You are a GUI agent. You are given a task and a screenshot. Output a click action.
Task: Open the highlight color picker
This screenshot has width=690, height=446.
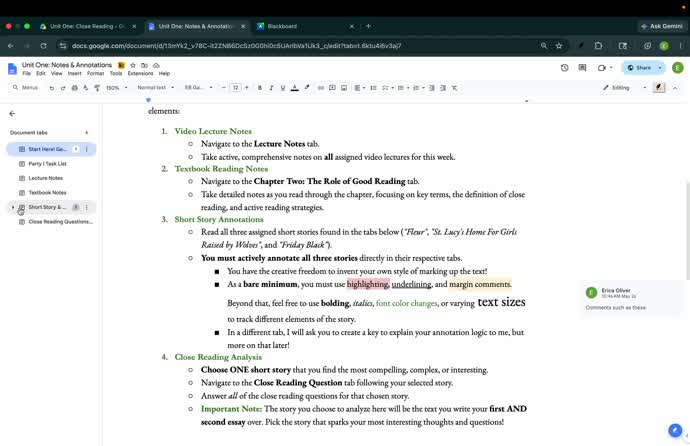pyautogui.click(x=307, y=88)
